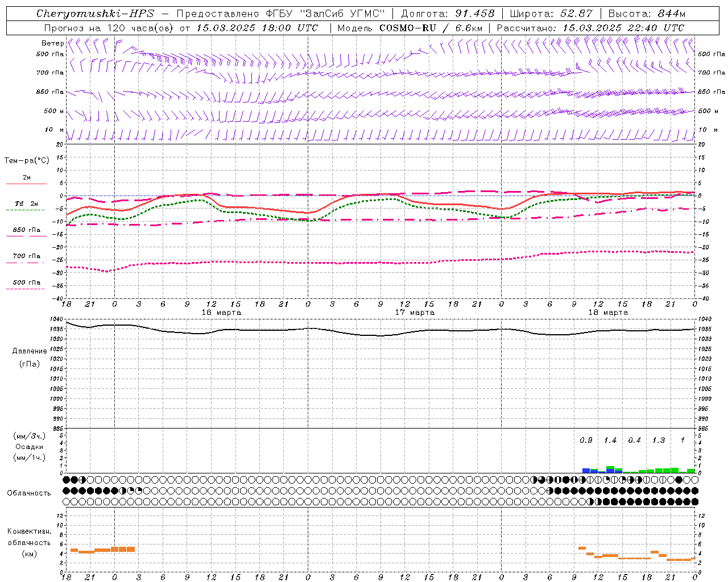Viewport: 728px width, 582px height.
Task: Select the Широта: 52.87 value
Action: pyautogui.click(x=551, y=14)
